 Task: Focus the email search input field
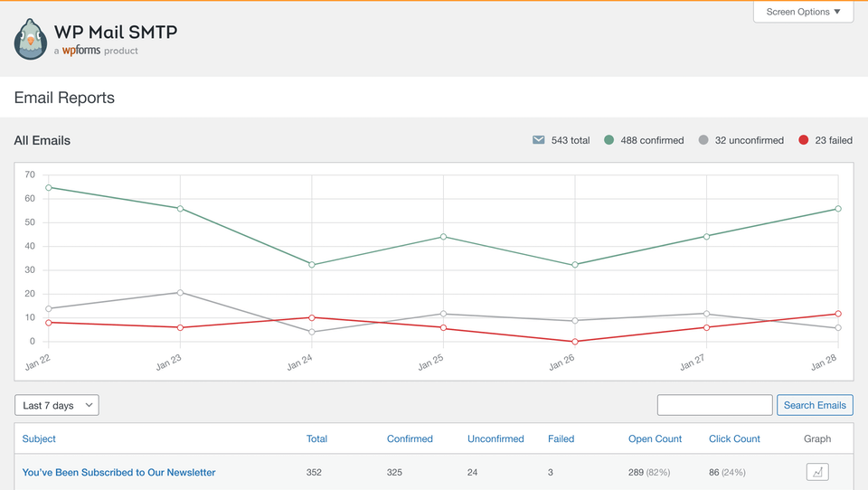point(714,405)
